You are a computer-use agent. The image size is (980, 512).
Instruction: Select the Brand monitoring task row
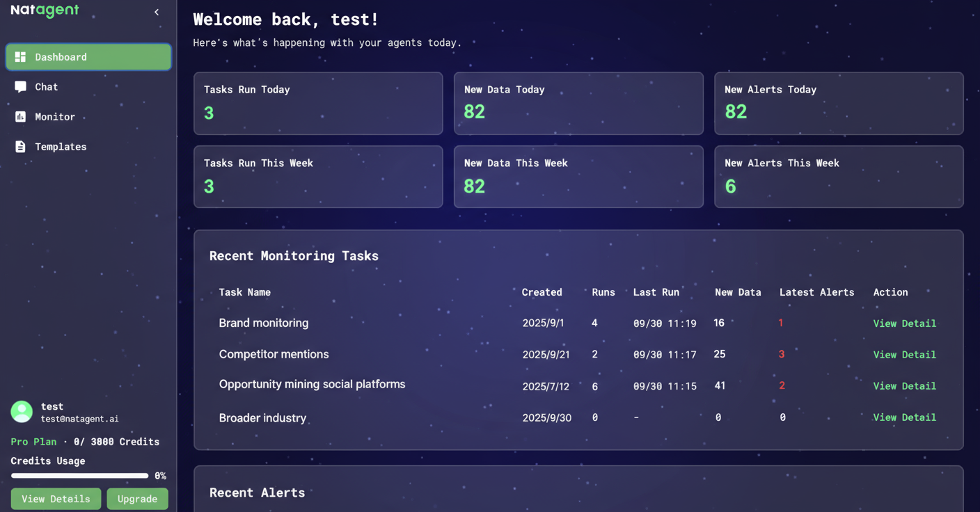pos(263,323)
